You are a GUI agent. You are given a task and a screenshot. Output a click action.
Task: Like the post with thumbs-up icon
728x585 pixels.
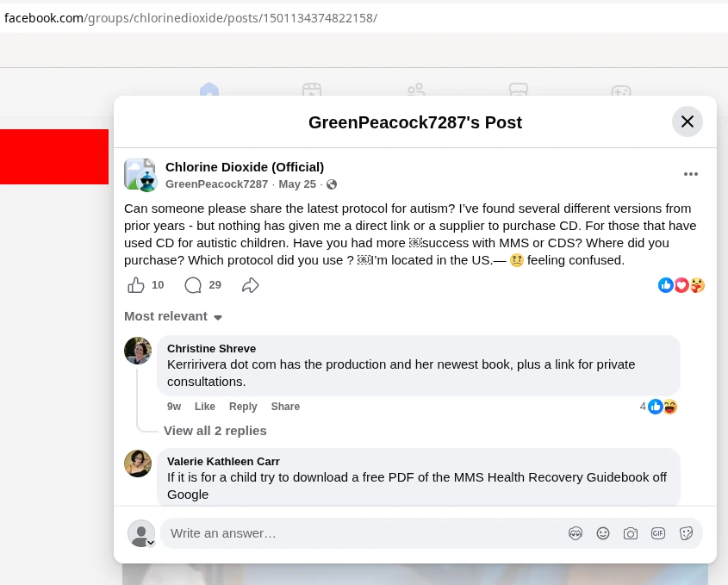click(x=136, y=285)
